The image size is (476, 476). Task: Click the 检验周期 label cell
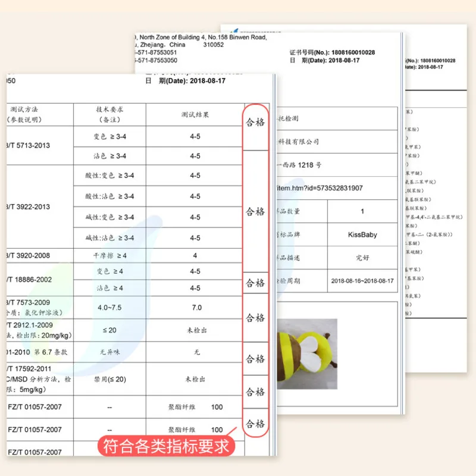(302, 281)
